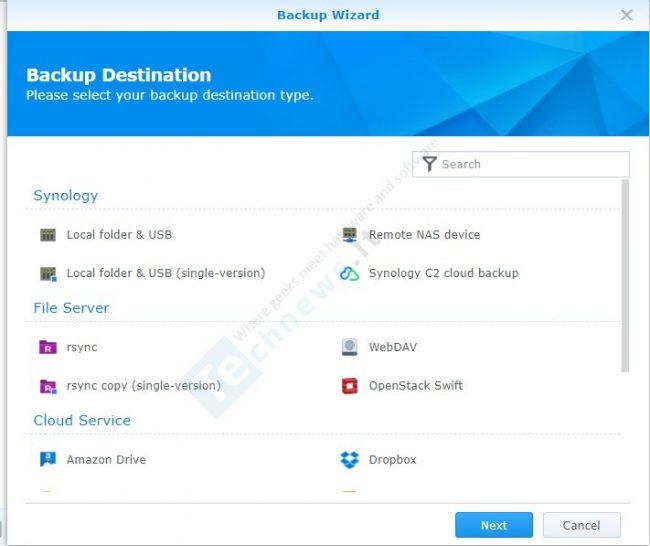Click the 'Dropbox' label text
650x546 pixels.
pos(393,460)
